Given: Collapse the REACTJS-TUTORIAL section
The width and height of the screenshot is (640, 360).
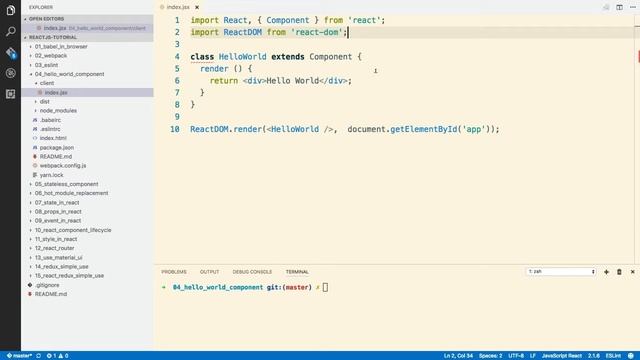Looking at the screenshot, I should (87, 37).
